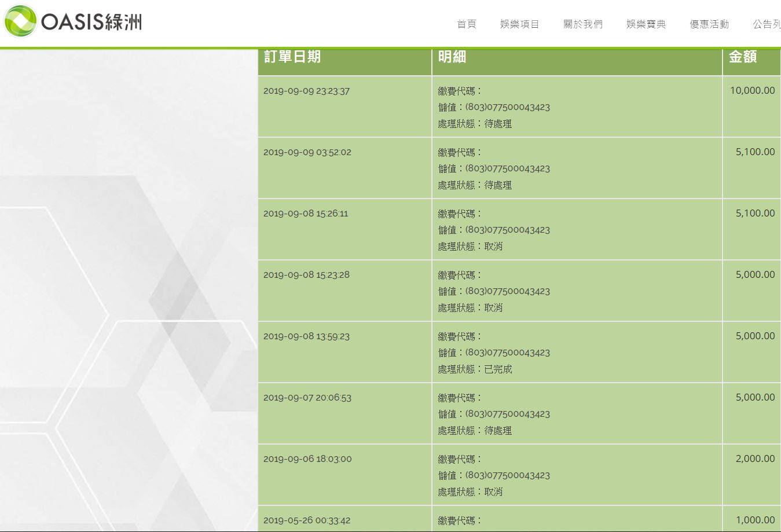Image resolution: width=781 pixels, height=532 pixels.
Task: Open 優惠活動 promotions menu
Action: tap(709, 24)
